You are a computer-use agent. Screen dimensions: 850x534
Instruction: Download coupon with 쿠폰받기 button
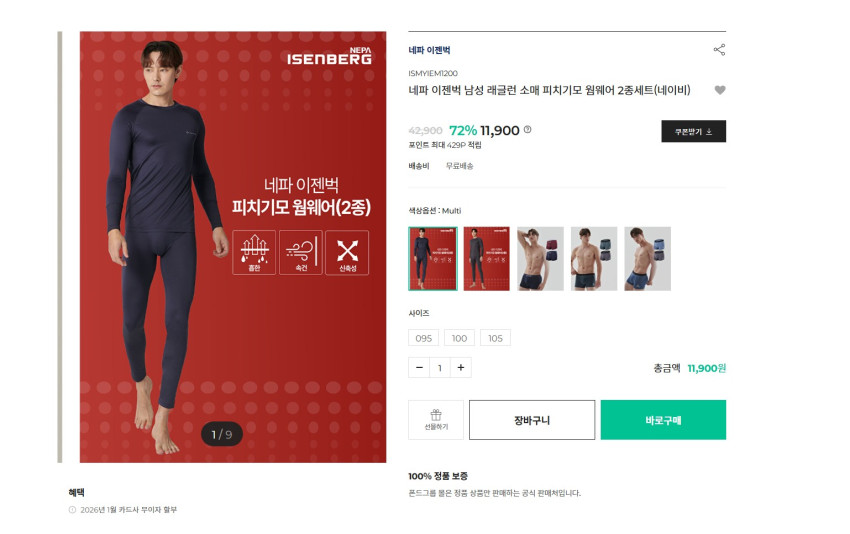[693, 131]
